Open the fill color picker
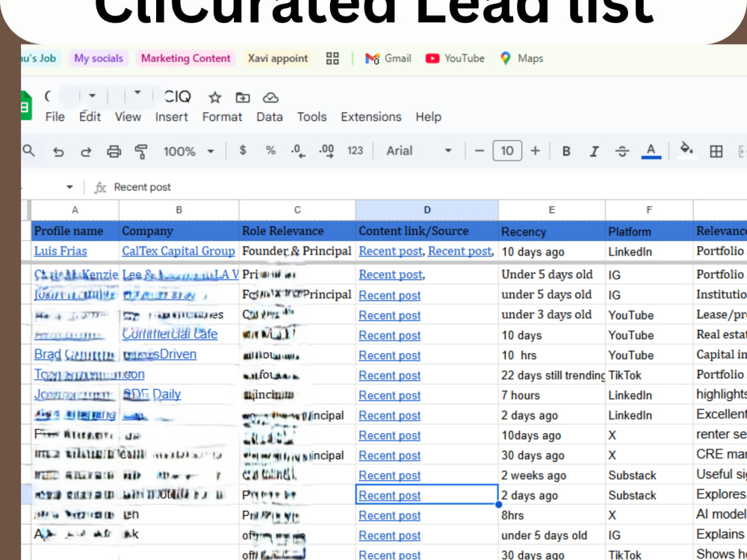The height and width of the screenshot is (560, 747). tap(686, 149)
